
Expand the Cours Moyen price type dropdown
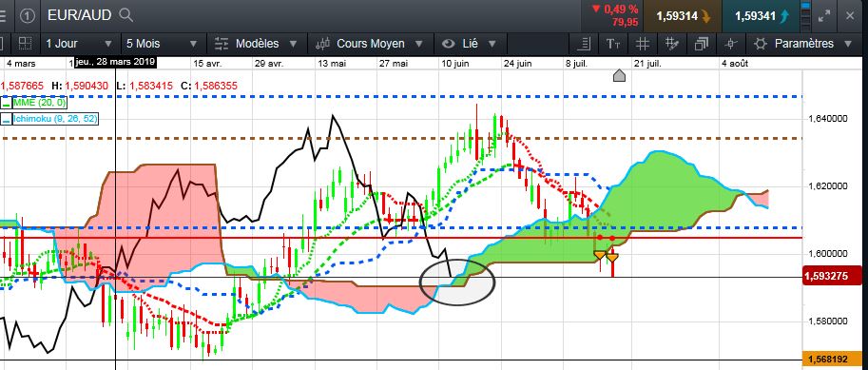(365, 43)
